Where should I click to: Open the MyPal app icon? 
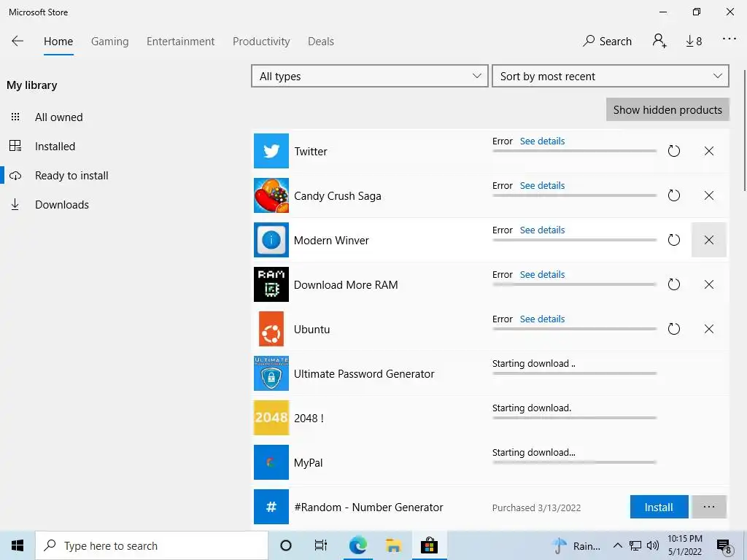click(x=271, y=462)
